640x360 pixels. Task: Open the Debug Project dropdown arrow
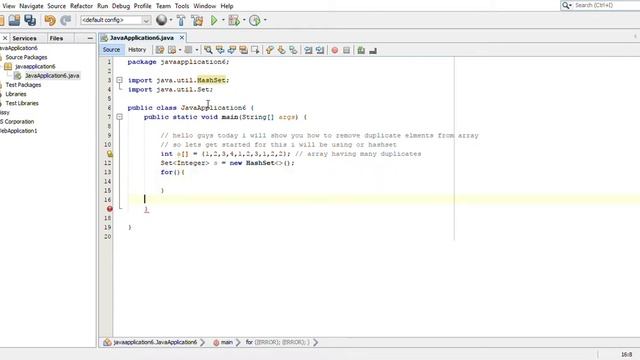coord(244,20)
